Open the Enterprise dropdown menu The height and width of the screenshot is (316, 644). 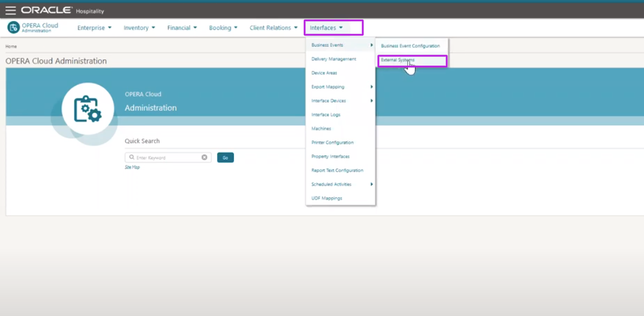point(94,28)
